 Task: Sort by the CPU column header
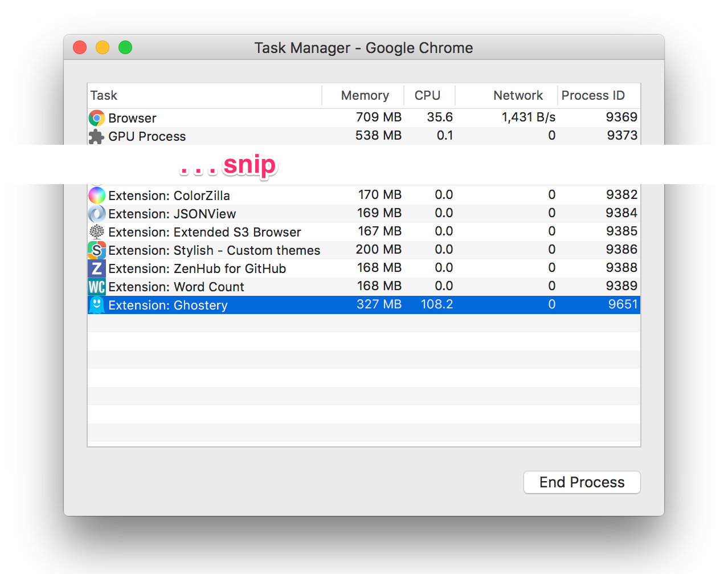(x=430, y=95)
